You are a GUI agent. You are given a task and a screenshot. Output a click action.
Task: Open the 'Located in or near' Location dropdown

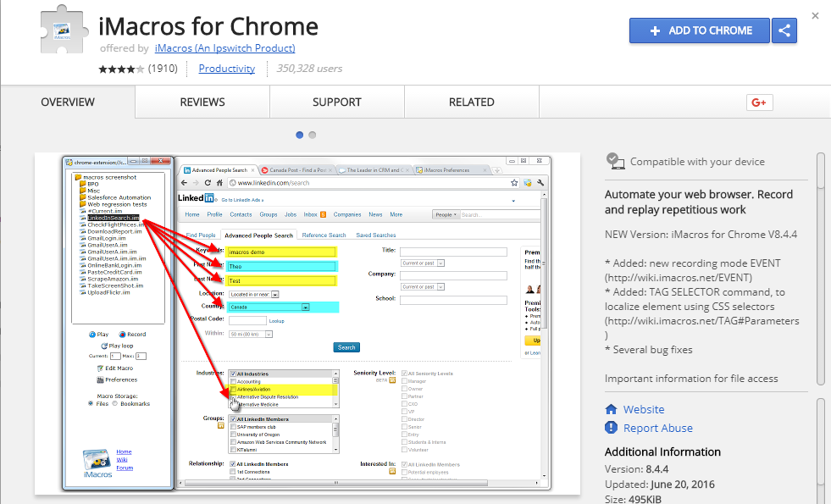(x=254, y=294)
